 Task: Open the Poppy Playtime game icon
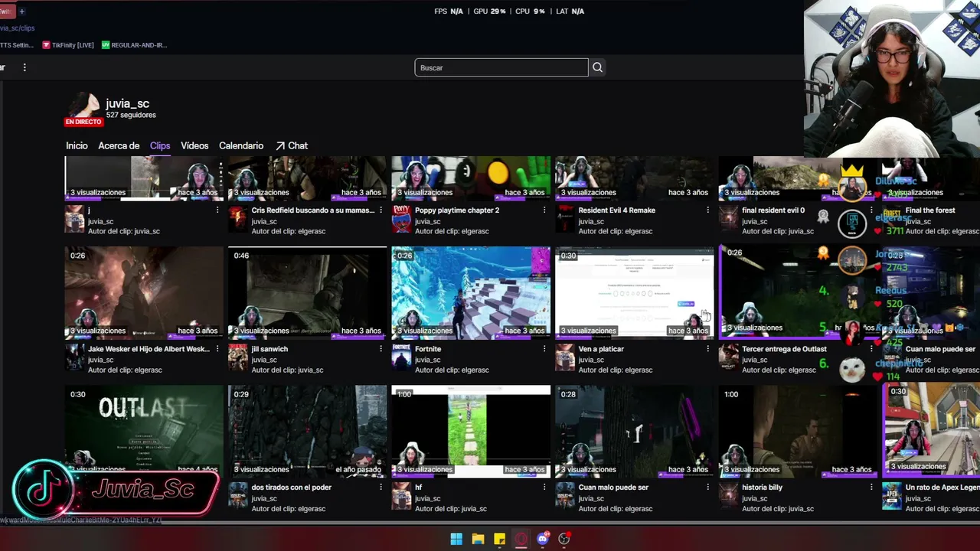coord(401,217)
